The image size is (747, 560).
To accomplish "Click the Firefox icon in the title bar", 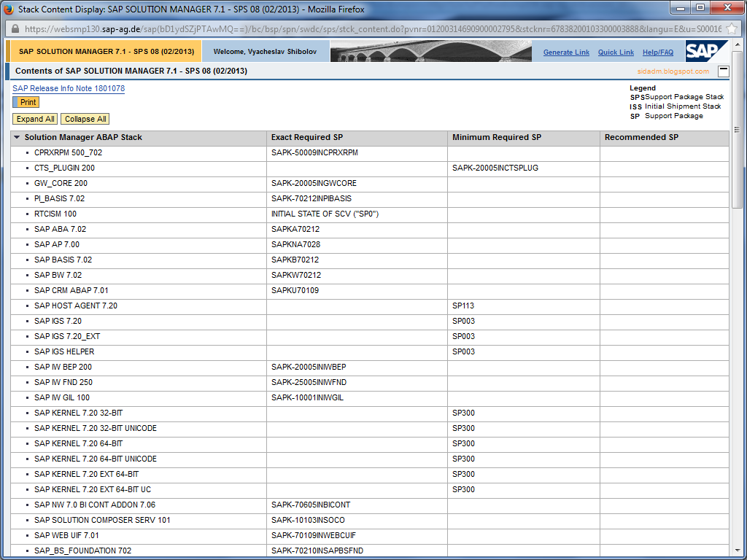I will (9, 8).
